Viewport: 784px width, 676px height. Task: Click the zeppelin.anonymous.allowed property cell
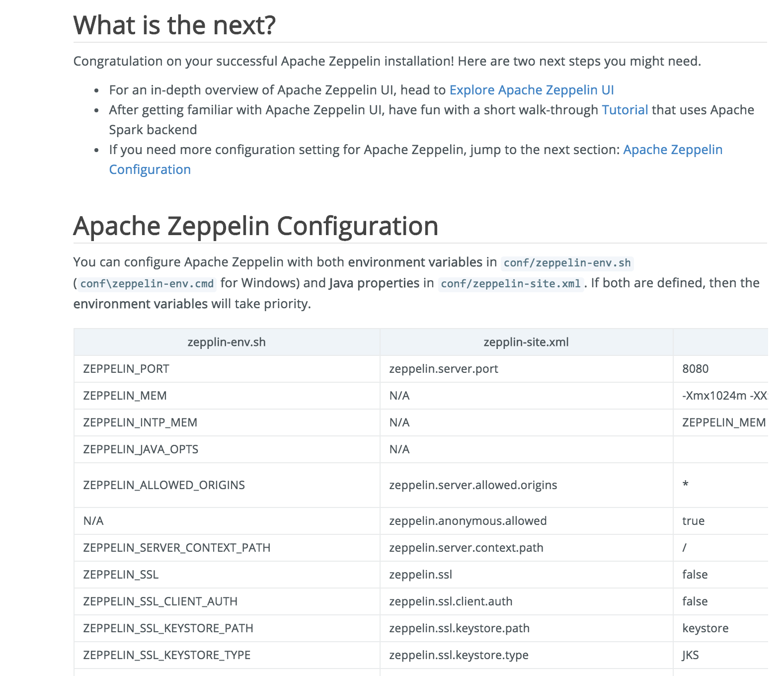(x=468, y=521)
